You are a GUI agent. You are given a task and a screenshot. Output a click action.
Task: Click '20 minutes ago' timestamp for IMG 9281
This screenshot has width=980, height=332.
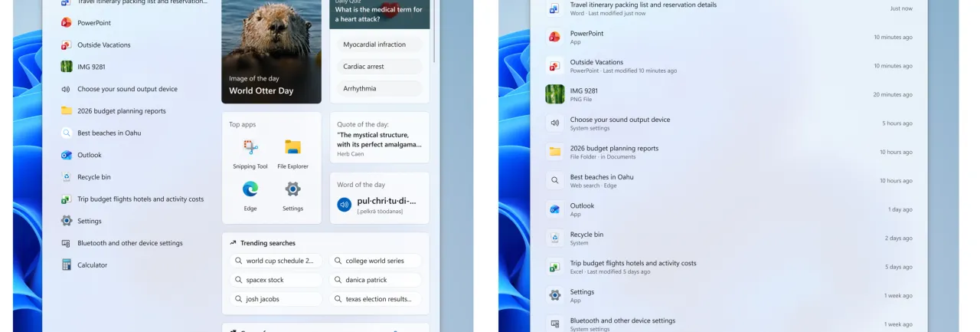pos(893,94)
